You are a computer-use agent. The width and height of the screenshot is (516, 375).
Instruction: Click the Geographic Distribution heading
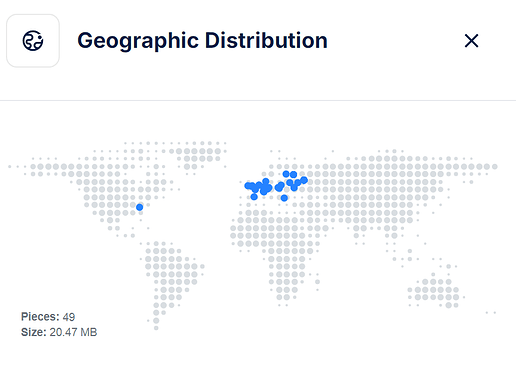coord(202,41)
